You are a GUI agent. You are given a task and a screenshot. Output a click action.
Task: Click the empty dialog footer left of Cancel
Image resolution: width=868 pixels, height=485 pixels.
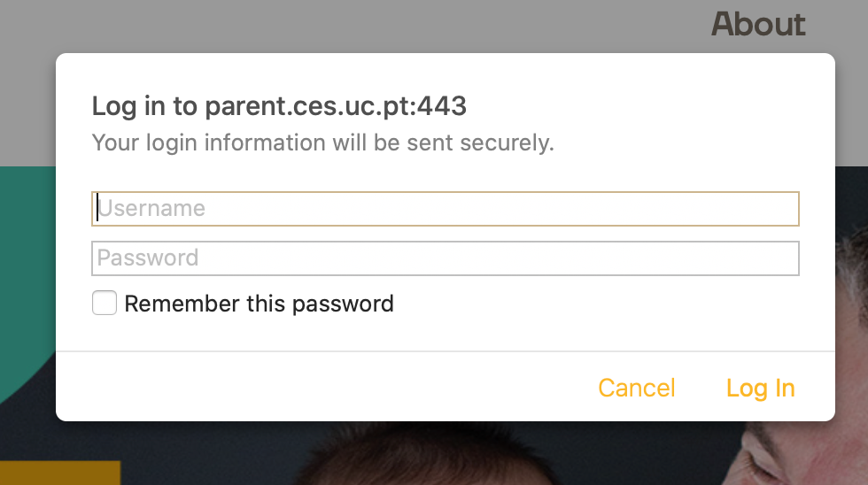310,388
